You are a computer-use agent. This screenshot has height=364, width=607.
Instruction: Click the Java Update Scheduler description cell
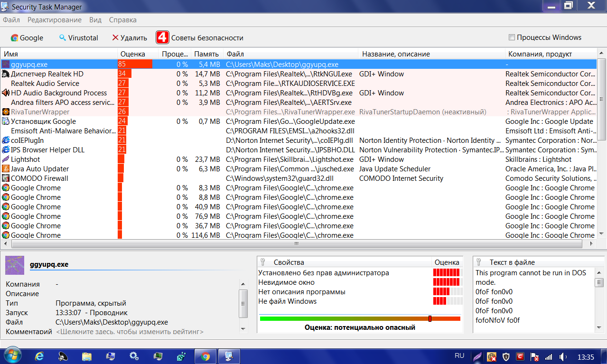(395, 169)
